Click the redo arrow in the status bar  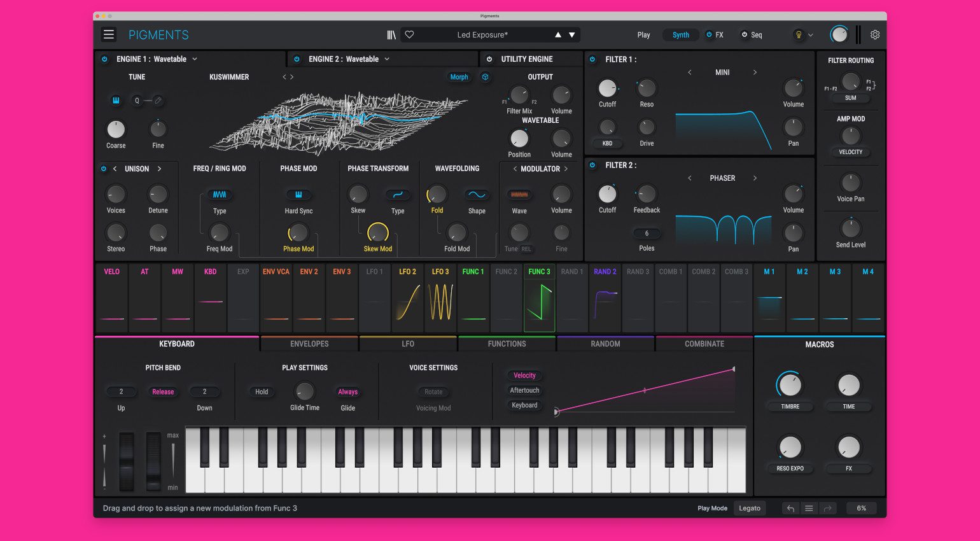tap(827, 509)
